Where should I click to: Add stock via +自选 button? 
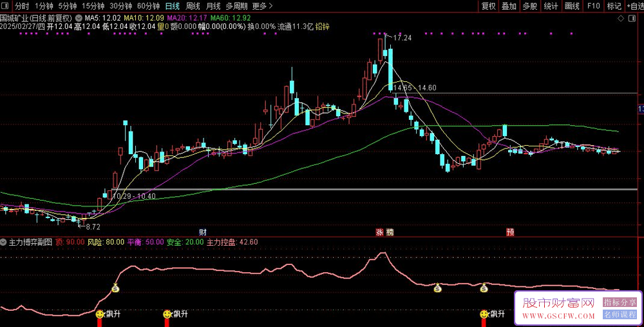point(635,6)
